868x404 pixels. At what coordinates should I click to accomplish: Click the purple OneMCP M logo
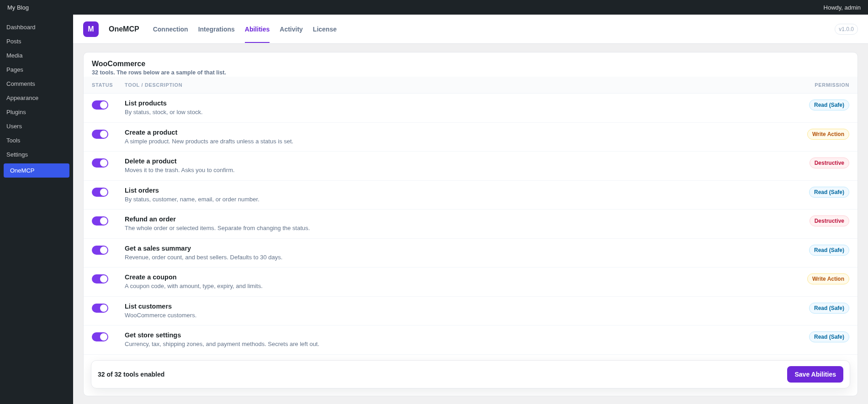(x=91, y=29)
